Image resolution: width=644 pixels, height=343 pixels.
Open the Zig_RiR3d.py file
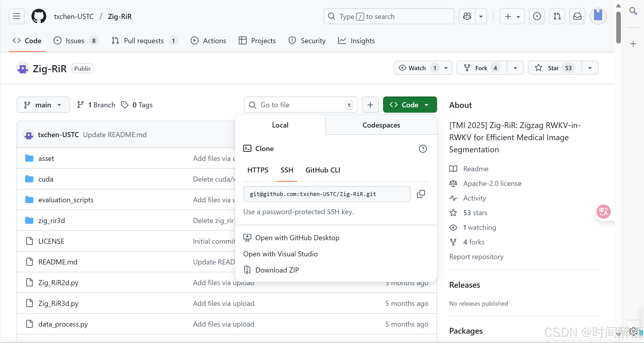tap(58, 303)
